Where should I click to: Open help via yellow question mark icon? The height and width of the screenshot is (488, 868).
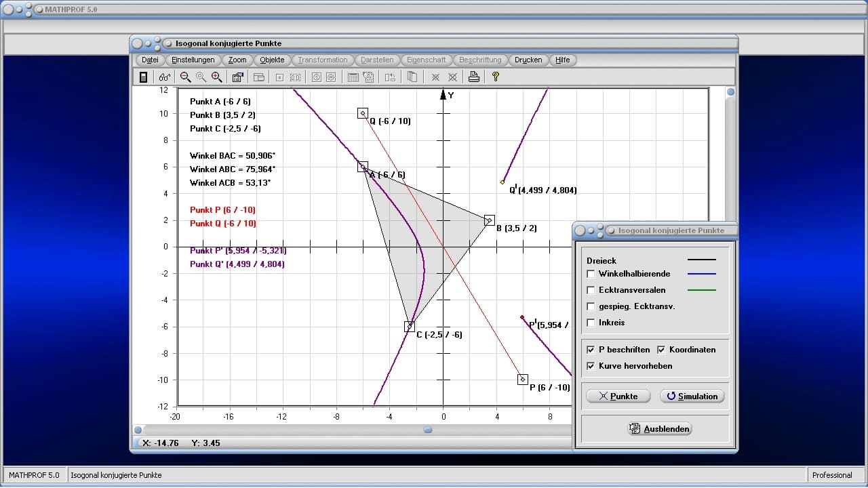496,77
